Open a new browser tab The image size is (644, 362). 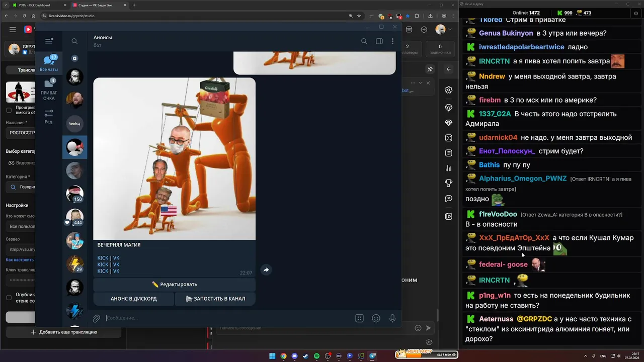click(x=134, y=5)
